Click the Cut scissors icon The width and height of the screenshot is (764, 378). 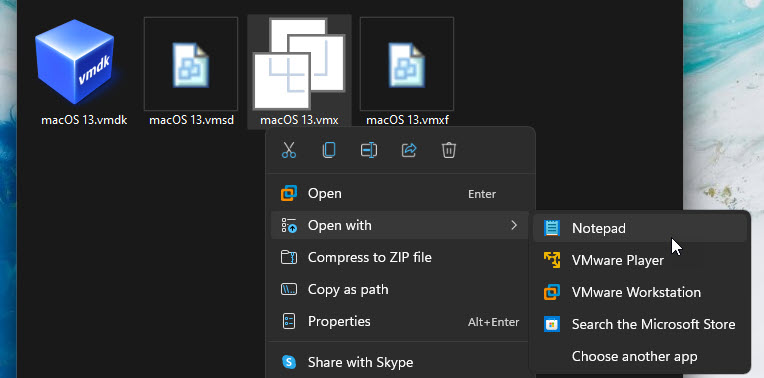click(289, 150)
